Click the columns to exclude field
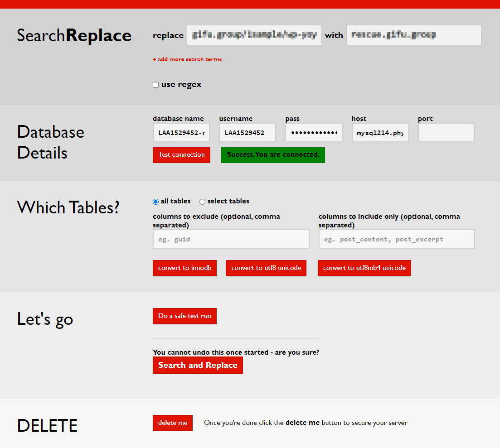Screen dimensions: 500x448 231,239
